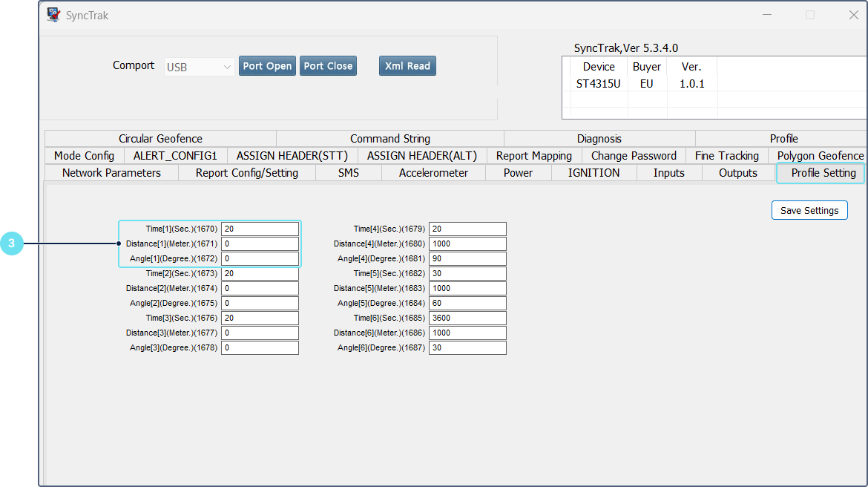868x487 pixels.
Task: Click the EU buyer cell
Action: pyautogui.click(x=647, y=84)
